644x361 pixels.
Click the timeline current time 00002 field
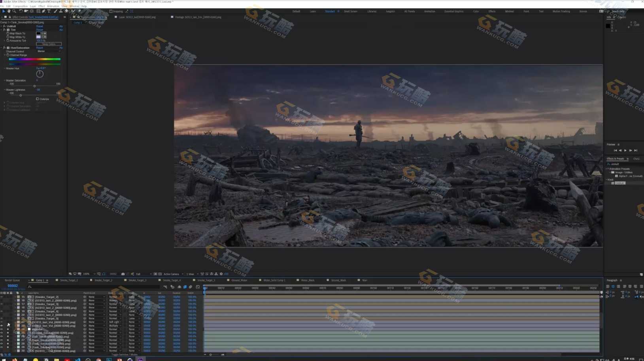pos(13,286)
